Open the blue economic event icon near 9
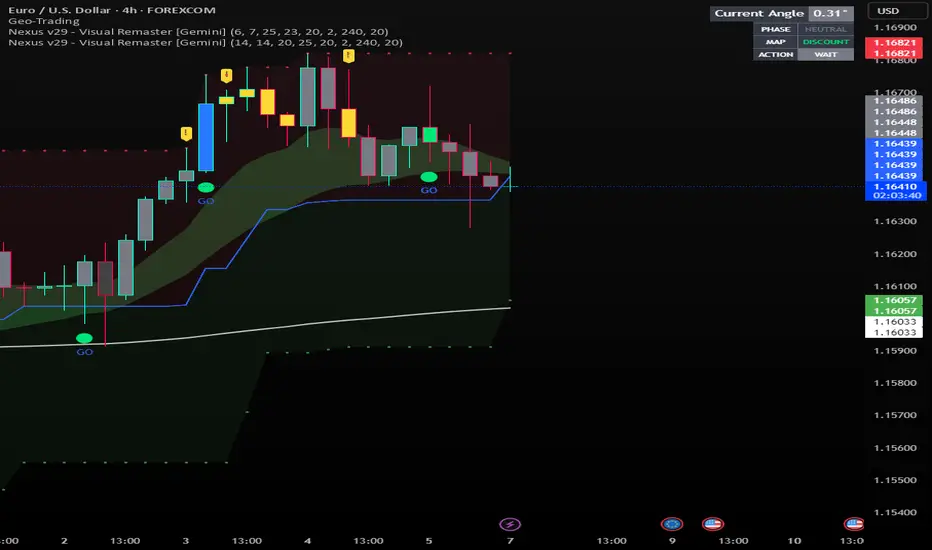This screenshot has width=932, height=550. click(x=672, y=523)
